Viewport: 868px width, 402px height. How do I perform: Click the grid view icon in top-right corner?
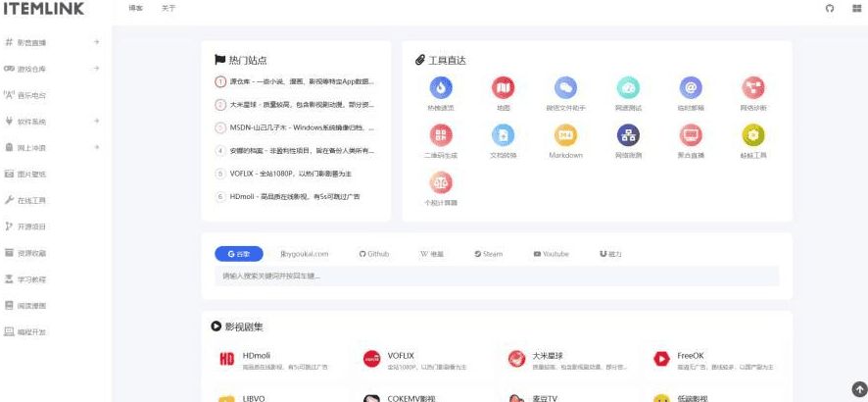(856, 8)
